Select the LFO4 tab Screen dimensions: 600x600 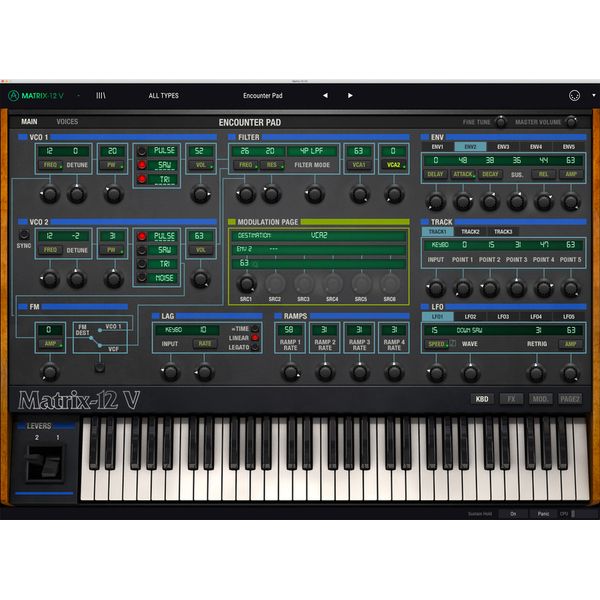536,316
